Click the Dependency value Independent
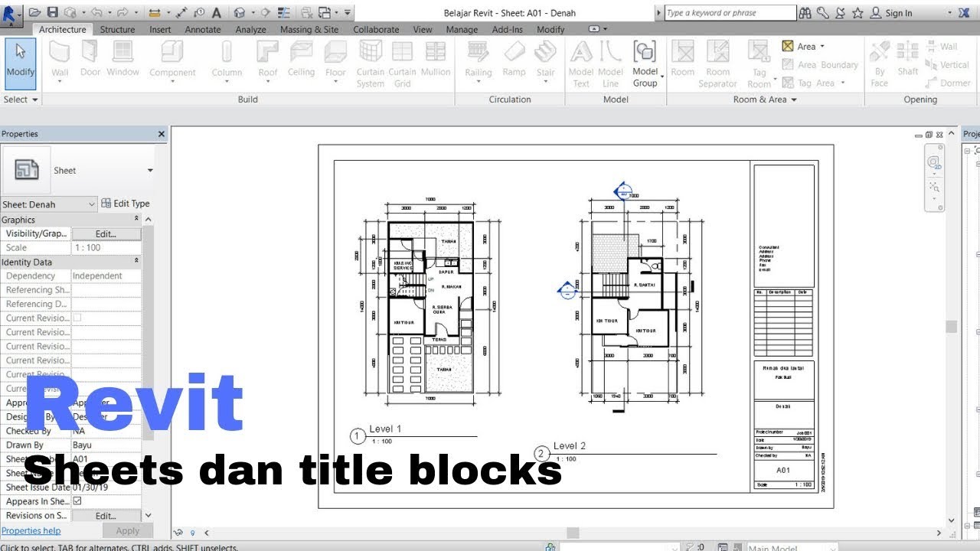This screenshot has width=980, height=551. pyautogui.click(x=106, y=275)
